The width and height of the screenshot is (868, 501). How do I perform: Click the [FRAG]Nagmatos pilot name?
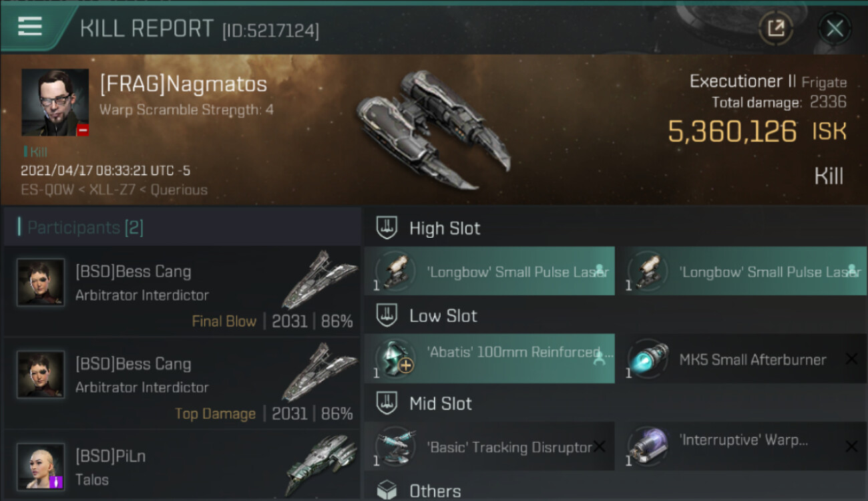(x=183, y=84)
